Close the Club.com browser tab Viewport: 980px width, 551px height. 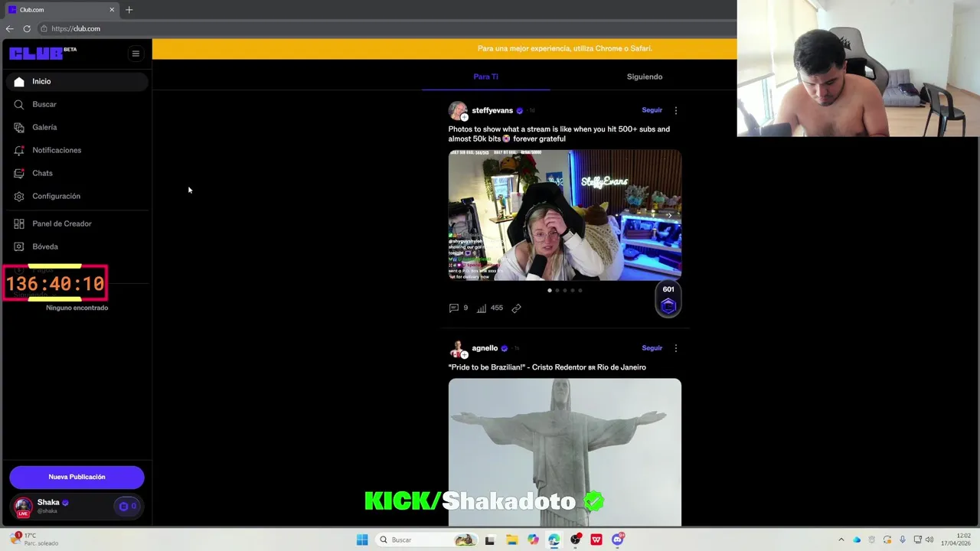coord(112,10)
